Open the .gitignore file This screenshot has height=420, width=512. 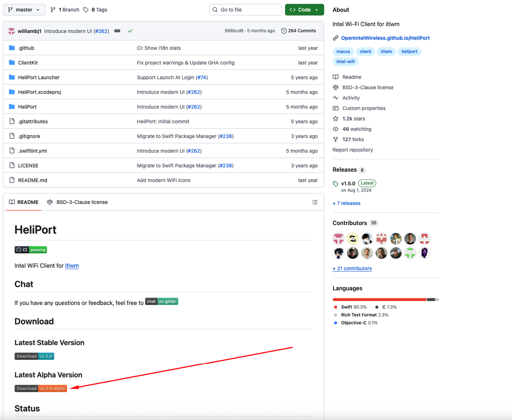click(x=29, y=136)
